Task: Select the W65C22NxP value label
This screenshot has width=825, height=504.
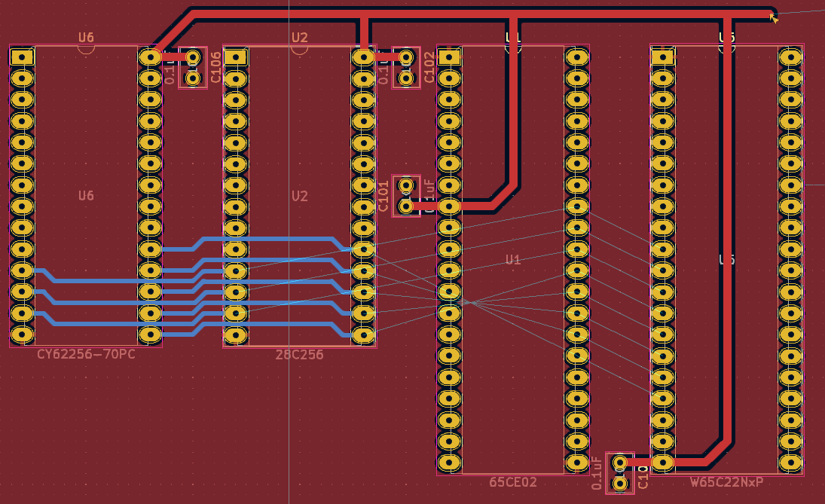Action: (x=726, y=482)
